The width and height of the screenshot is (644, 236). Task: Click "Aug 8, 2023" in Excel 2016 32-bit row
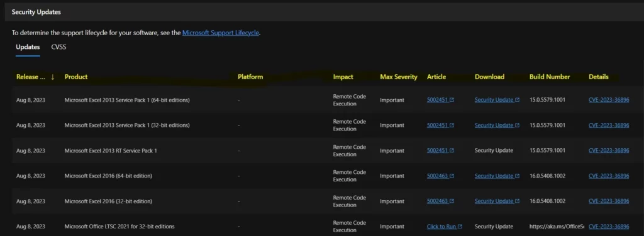[31, 201]
